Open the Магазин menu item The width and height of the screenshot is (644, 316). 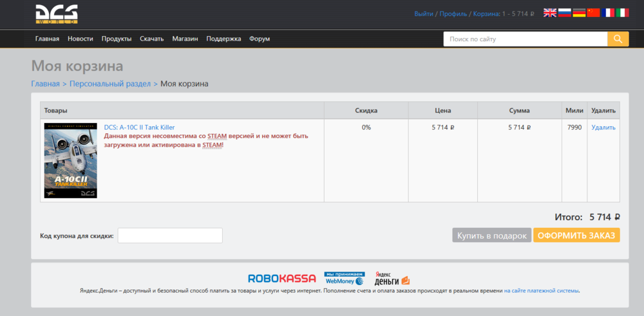[185, 39]
